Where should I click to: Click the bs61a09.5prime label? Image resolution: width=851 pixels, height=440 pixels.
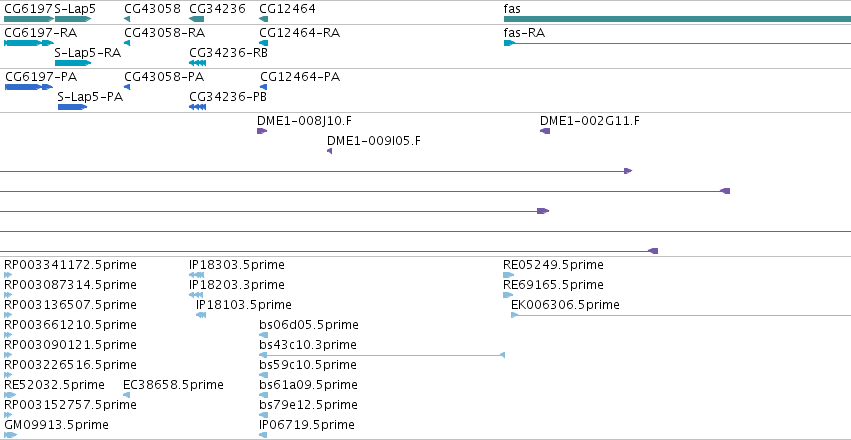(309, 385)
